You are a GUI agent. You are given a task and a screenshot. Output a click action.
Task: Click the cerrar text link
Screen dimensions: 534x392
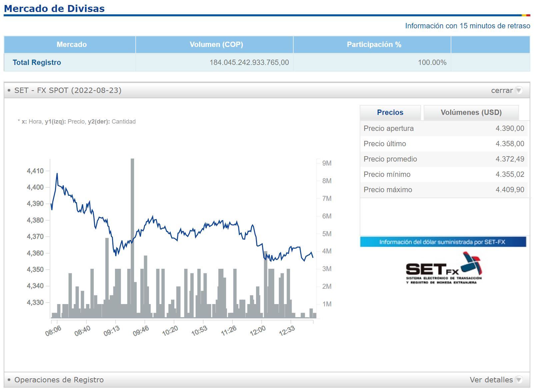[x=502, y=90]
